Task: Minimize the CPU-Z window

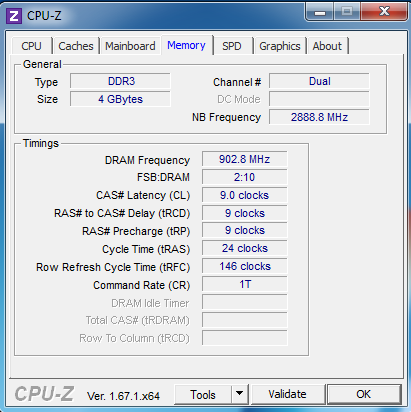Action: (320, 13)
